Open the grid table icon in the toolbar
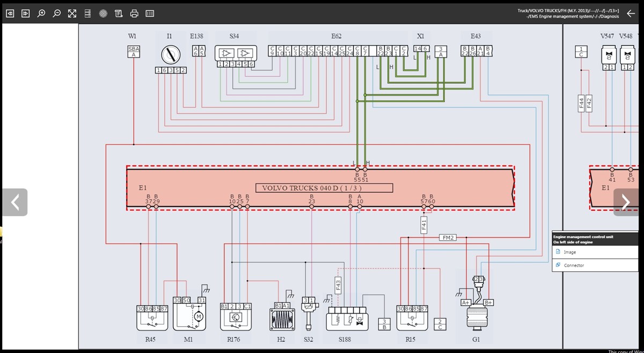 click(150, 13)
